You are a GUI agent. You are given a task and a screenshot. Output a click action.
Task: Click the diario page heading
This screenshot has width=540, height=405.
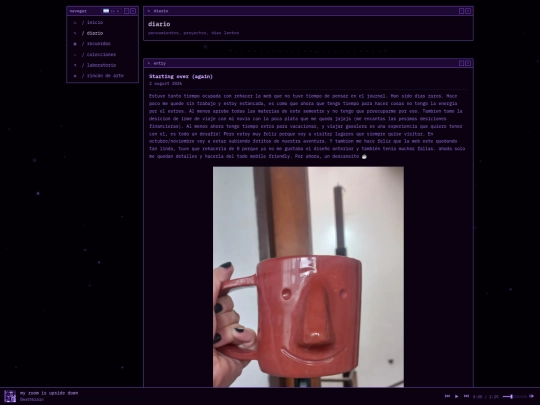tap(159, 24)
